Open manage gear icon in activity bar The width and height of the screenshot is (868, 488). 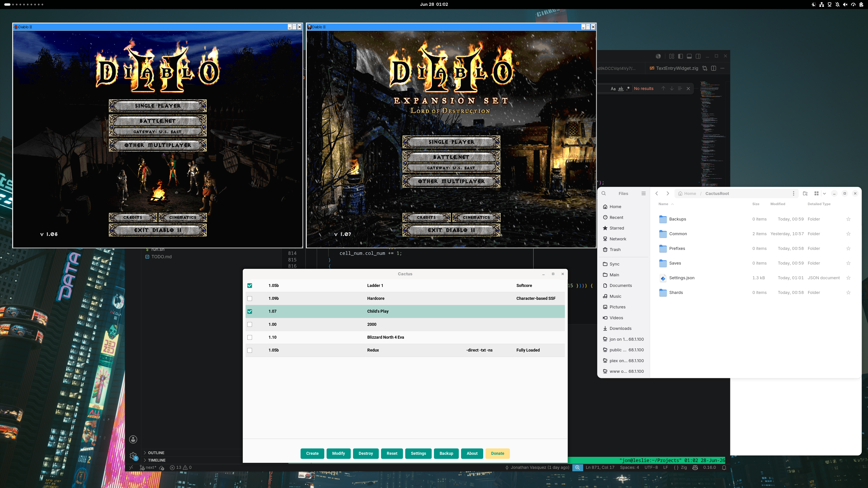(133, 456)
